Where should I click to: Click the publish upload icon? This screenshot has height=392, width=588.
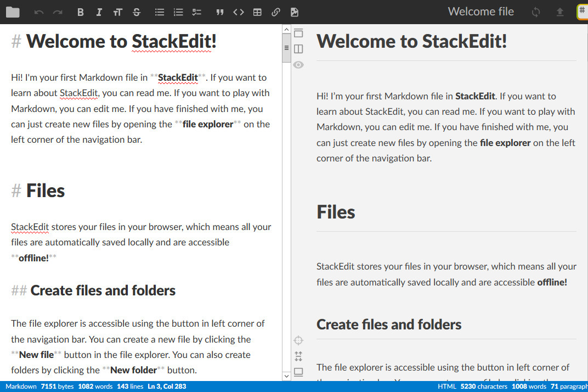click(x=560, y=13)
